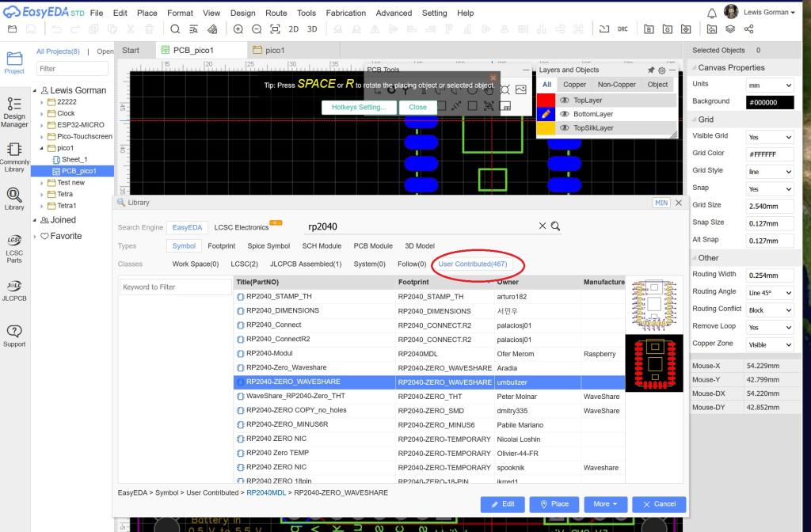Click the DRC toolbar icon

pos(623,29)
